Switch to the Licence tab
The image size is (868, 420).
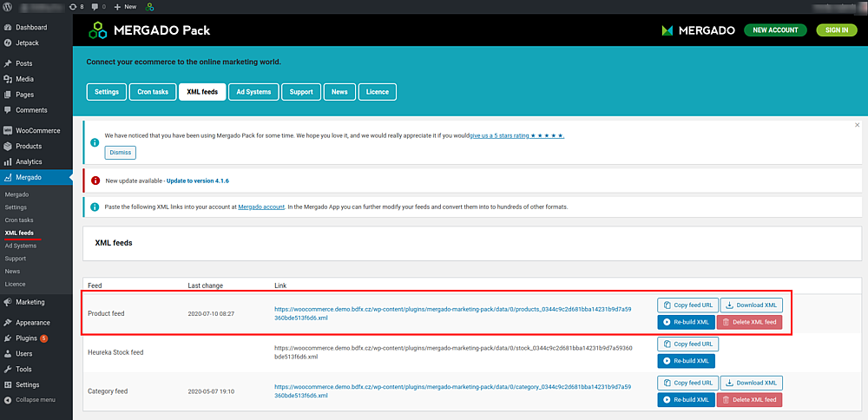[378, 92]
